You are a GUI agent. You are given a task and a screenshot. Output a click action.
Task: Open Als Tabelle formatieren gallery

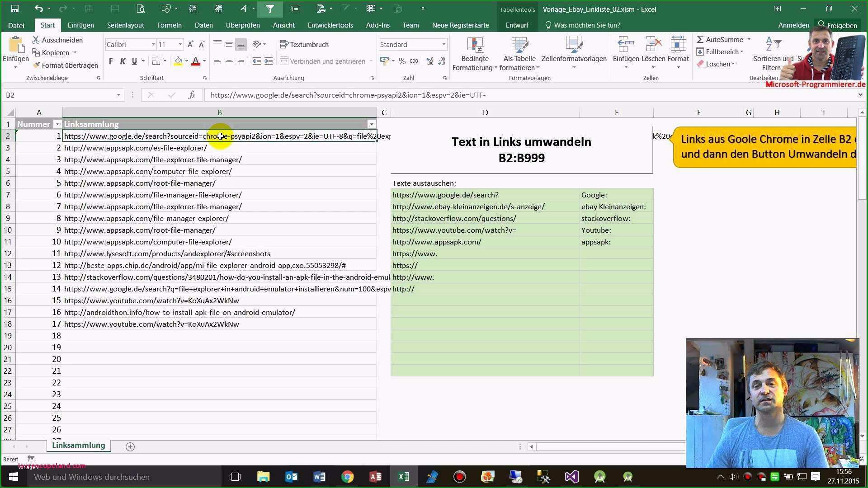click(519, 54)
